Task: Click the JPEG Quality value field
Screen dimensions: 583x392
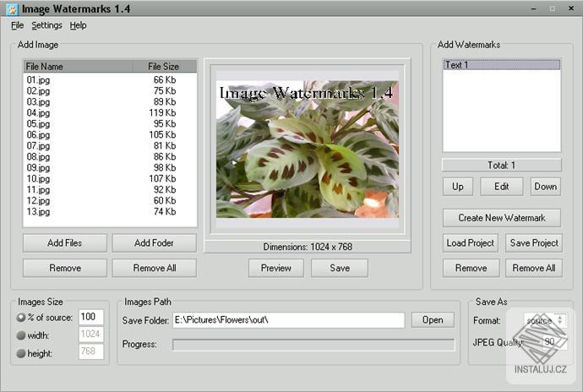Action: pos(554,342)
